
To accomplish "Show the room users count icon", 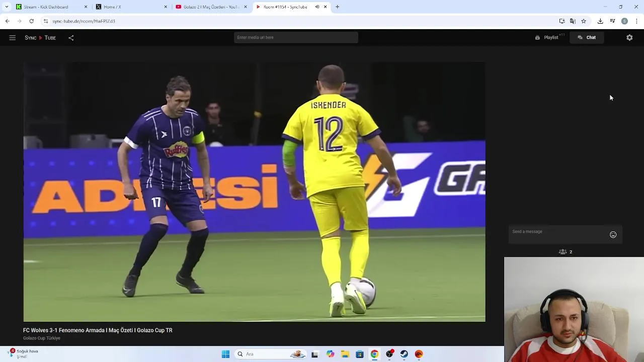I will click(x=563, y=252).
